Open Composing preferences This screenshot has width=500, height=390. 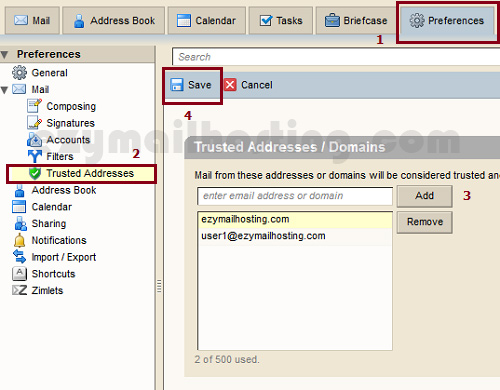[71, 106]
